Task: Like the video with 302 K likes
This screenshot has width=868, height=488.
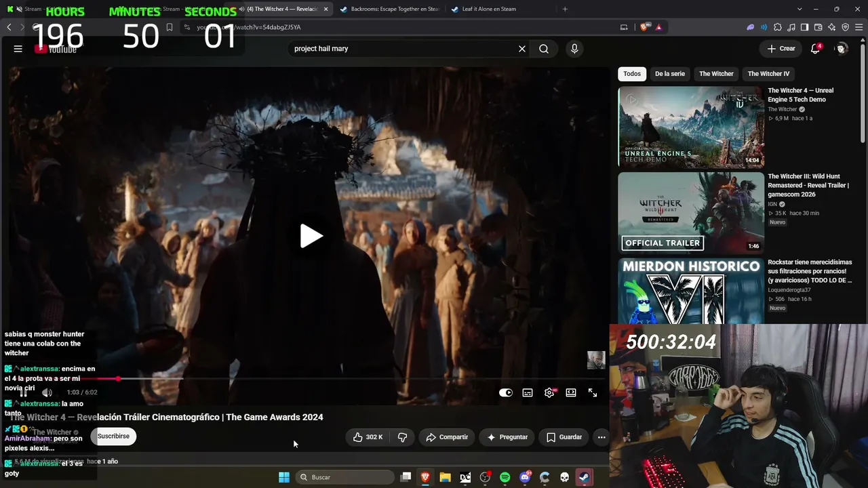Action: tap(367, 437)
